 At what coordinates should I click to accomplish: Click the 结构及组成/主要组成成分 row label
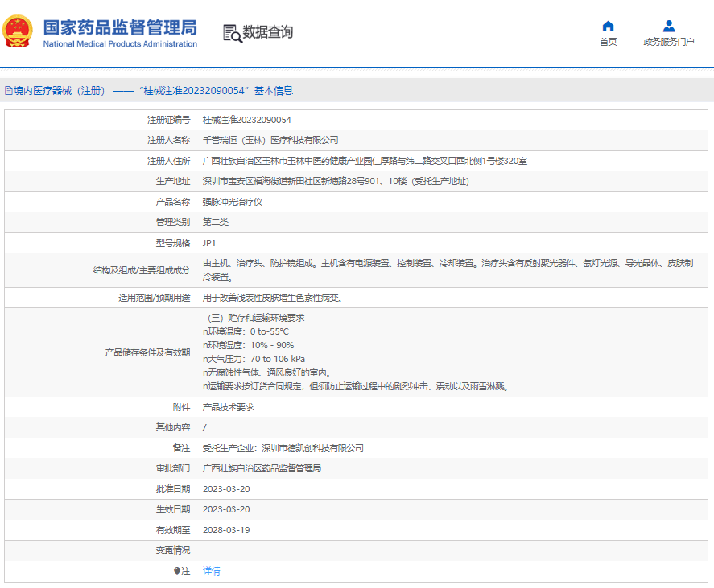tap(142, 270)
